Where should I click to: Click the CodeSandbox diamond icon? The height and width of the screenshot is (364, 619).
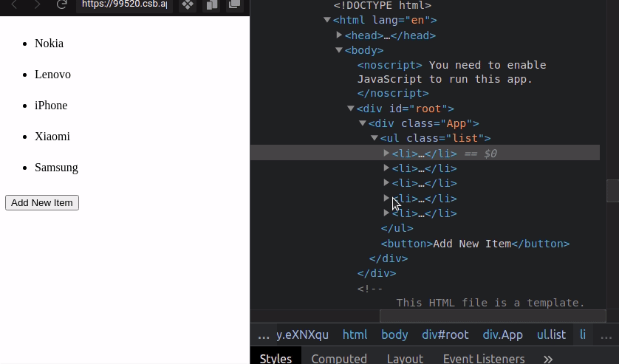(x=188, y=4)
